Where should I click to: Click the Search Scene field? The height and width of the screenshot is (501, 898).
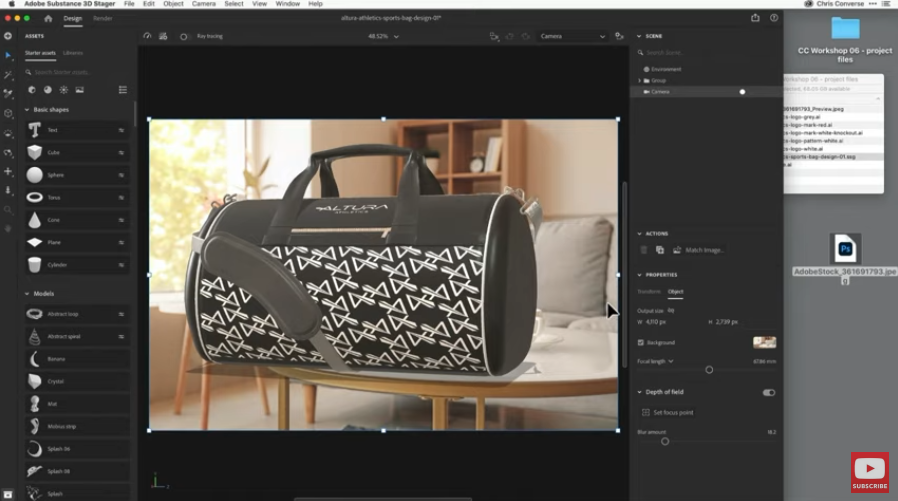click(x=706, y=53)
